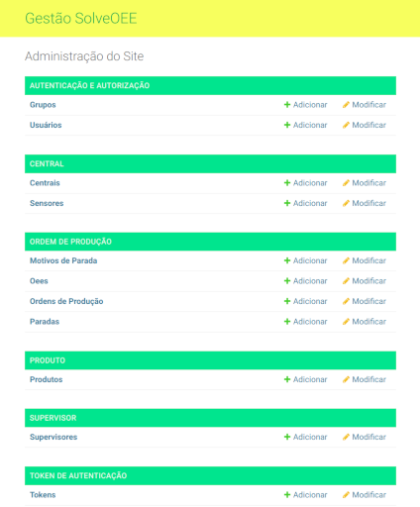Open the Paradas model list

[45, 322]
